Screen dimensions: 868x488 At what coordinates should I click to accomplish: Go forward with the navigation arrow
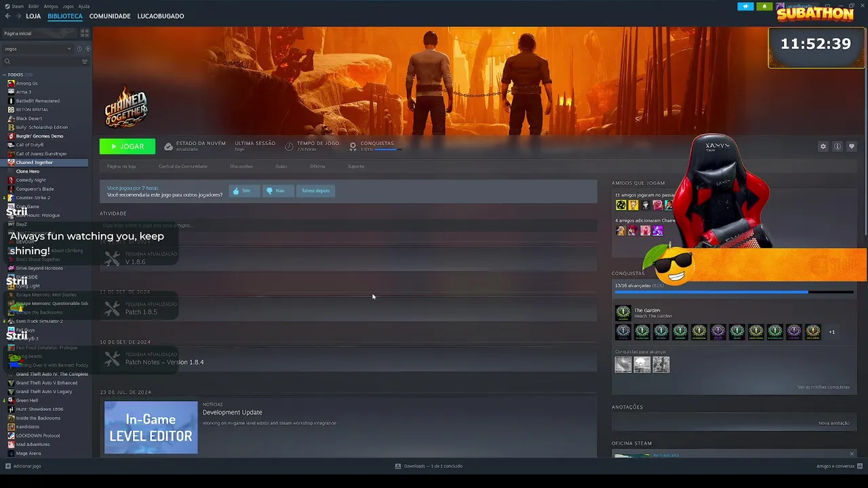[18, 16]
